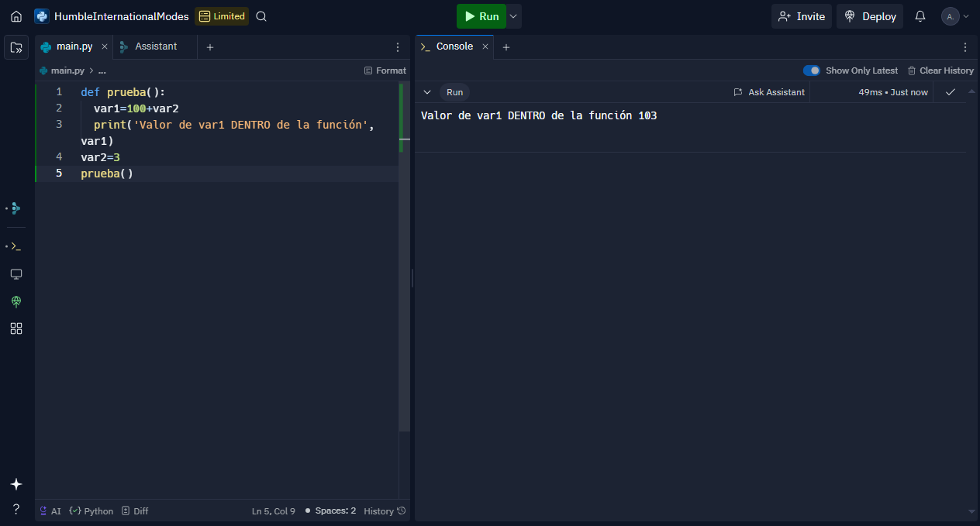Open the dropdown arrow next to Run

pos(514,16)
